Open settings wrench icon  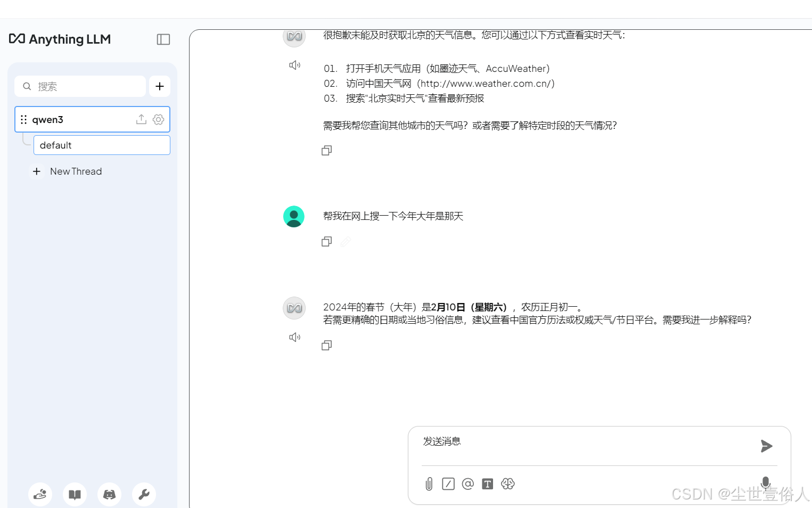144,495
